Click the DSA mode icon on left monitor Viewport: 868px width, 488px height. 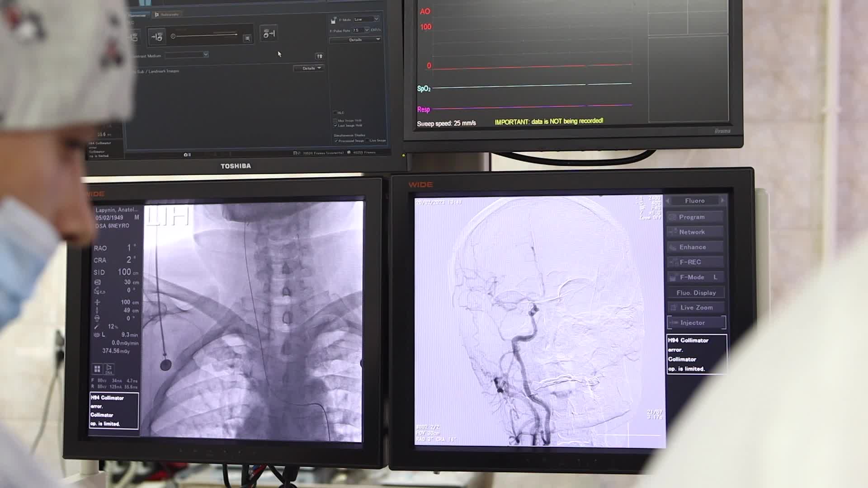(x=109, y=369)
